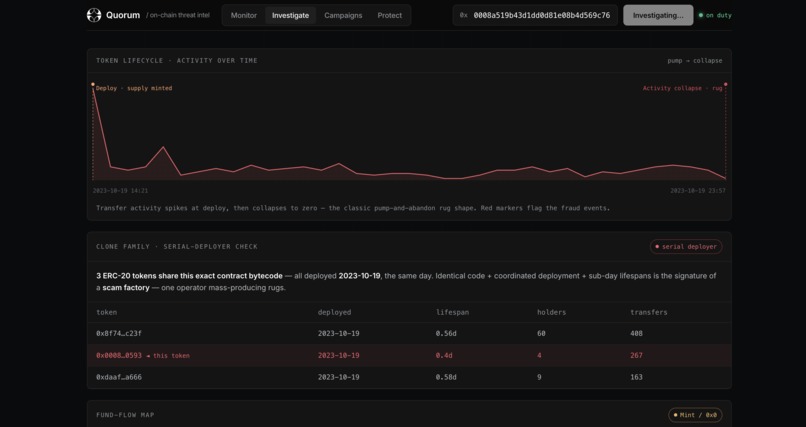Click the token column header
The image size is (806, 427).
pos(106,312)
